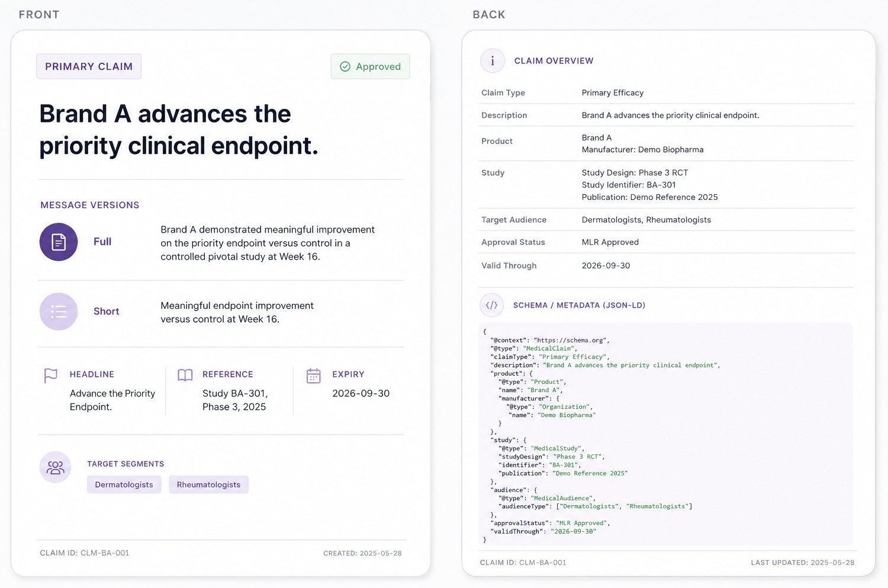This screenshot has height=588, width=888.
Task: Click 'Study Identifier: BA-301' text
Action: point(629,185)
